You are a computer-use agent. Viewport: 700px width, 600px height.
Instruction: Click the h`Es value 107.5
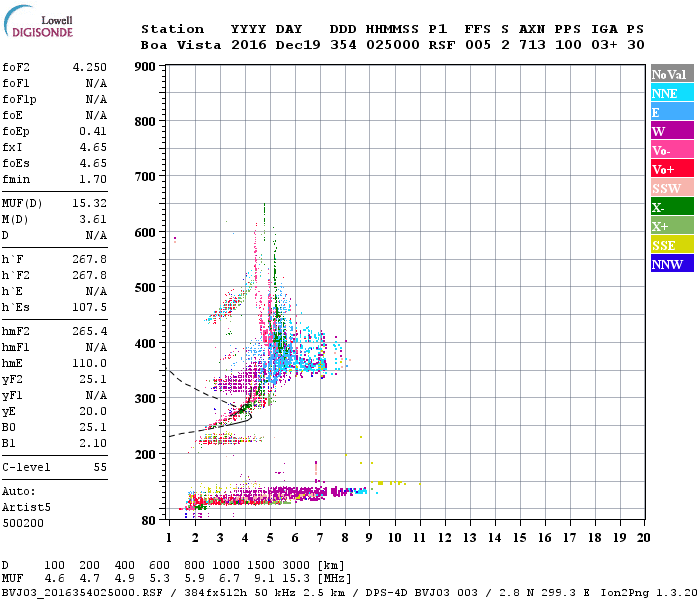point(90,307)
